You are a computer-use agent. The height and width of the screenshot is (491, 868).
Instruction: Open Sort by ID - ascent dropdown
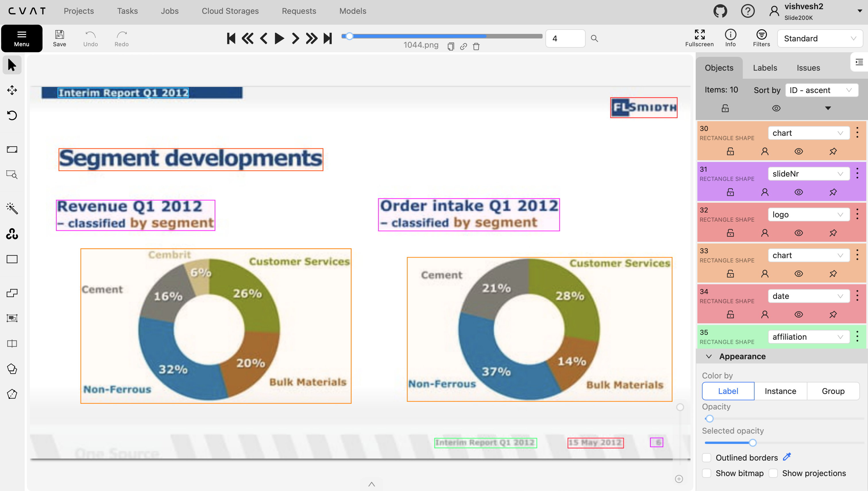click(x=821, y=90)
